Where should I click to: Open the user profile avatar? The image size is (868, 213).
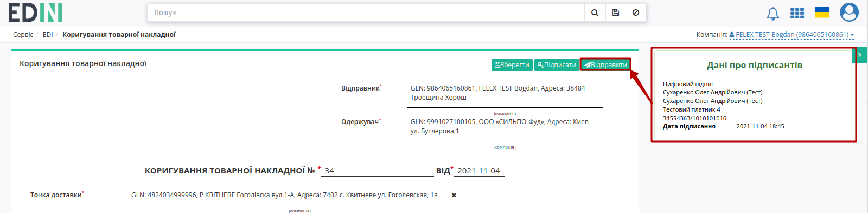849,12
